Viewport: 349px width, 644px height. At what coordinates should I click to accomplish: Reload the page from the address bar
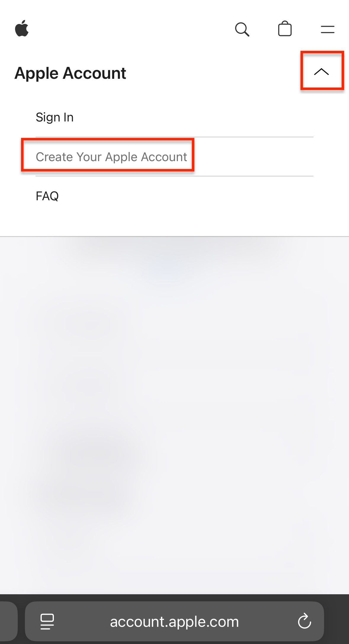coord(304,621)
